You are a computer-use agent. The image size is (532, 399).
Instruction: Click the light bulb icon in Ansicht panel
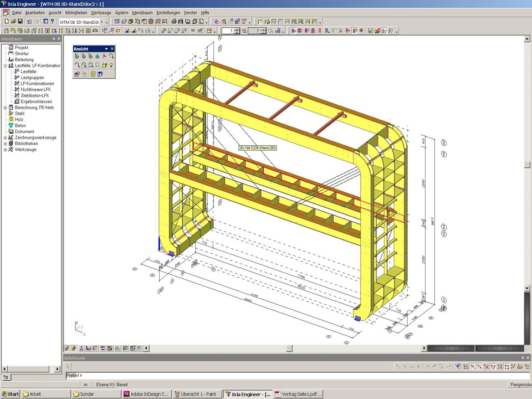point(111,65)
